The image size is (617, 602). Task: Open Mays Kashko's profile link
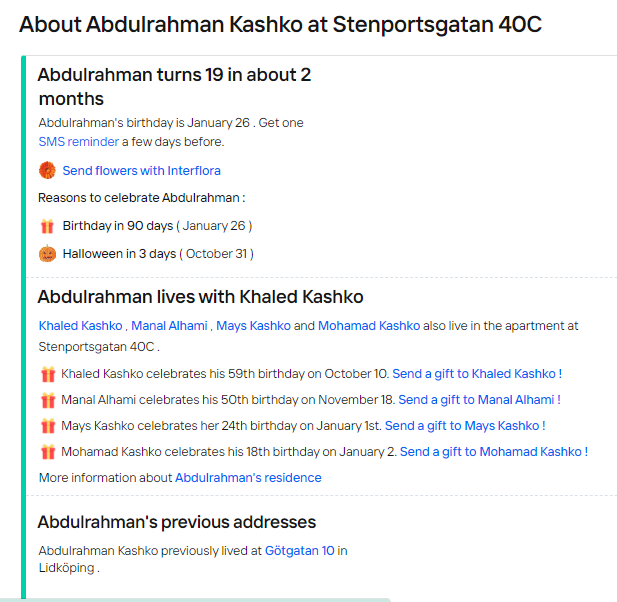[253, 326]
